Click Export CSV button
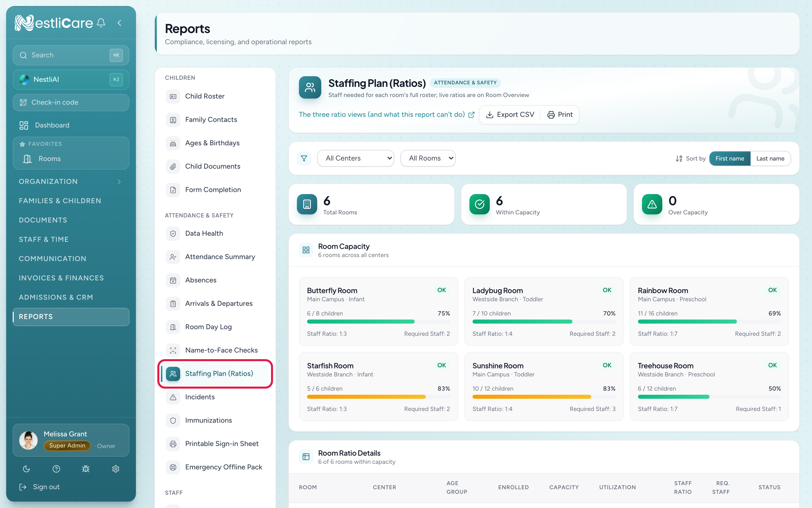 [510, 115]
